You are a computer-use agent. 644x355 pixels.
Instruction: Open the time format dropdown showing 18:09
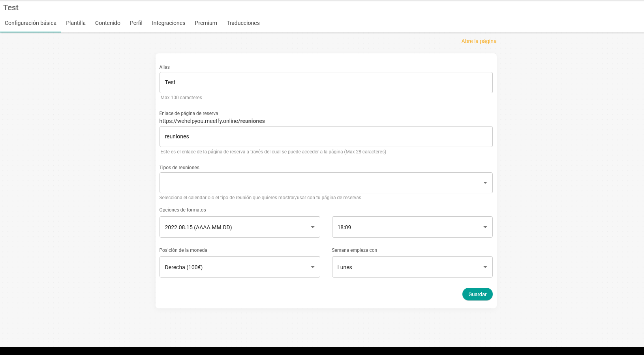click(412, 227)
